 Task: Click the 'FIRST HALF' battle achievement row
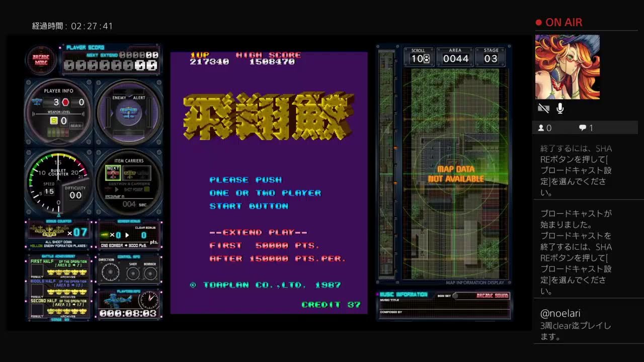[59, 268]
